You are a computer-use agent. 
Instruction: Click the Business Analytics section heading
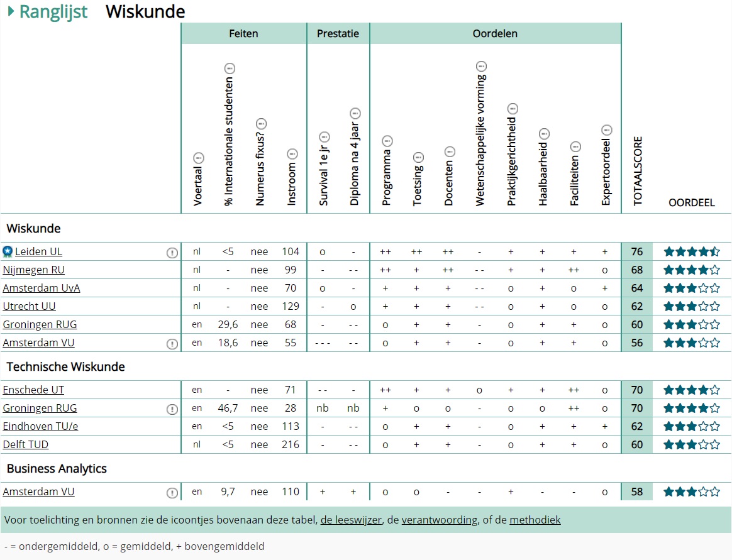(x=57, y=468)
